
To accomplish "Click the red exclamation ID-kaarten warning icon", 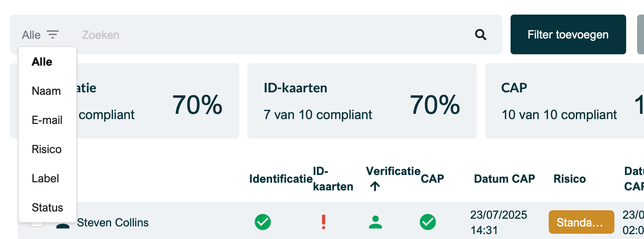I will coord(324,222).
